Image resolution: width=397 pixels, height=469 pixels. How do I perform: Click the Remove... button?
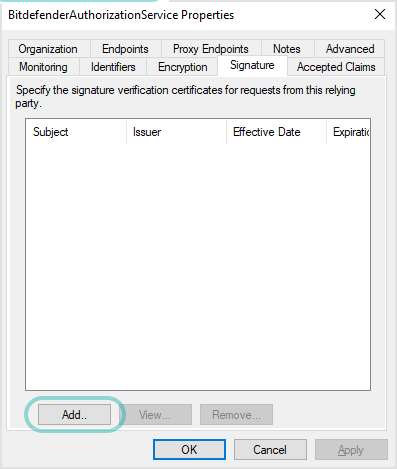236,415
